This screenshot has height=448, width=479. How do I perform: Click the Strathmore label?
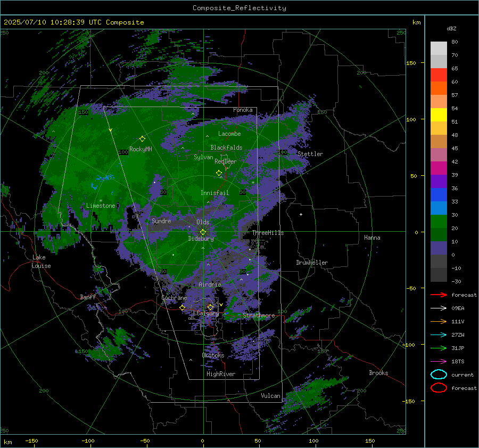[259, 315]
